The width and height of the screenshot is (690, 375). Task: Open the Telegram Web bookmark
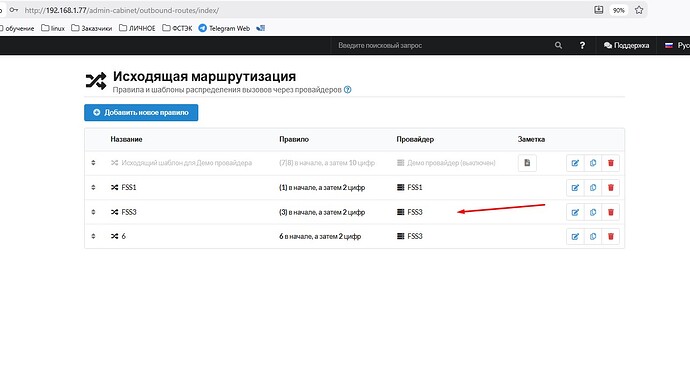pos(224,28)
